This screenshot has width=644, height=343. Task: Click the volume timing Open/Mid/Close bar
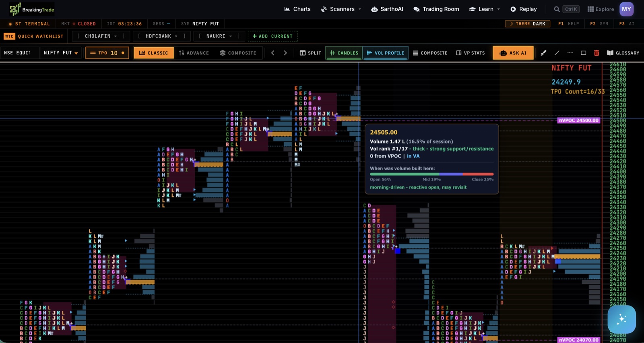pos(431,174)
